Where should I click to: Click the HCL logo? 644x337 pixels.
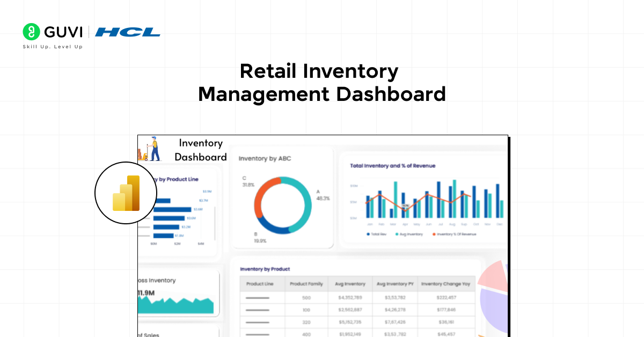[x=128, y=32]
